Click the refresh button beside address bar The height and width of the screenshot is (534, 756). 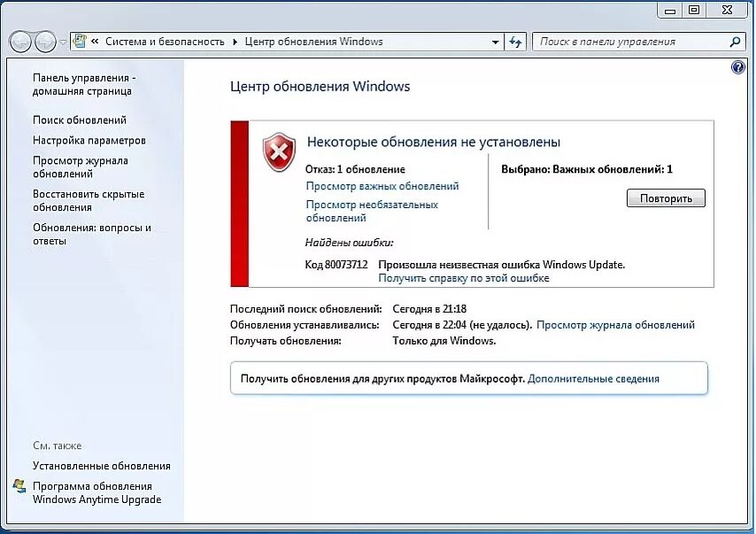(515, 42)
